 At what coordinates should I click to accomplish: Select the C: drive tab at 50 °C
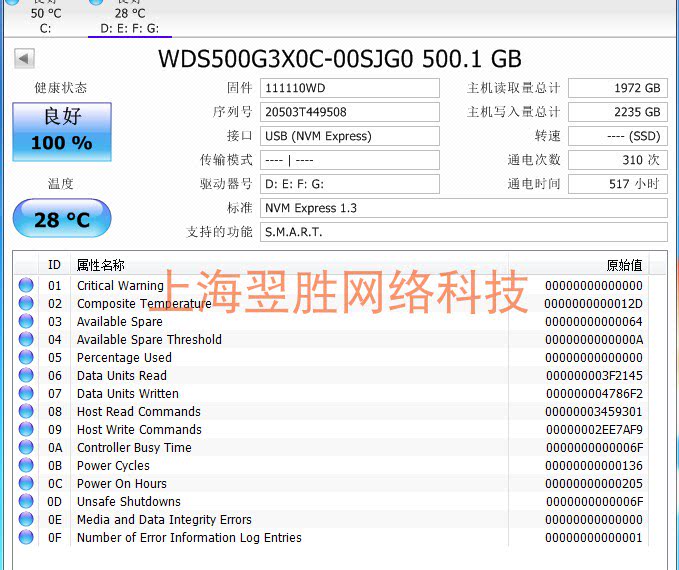(x=45, y=17)
